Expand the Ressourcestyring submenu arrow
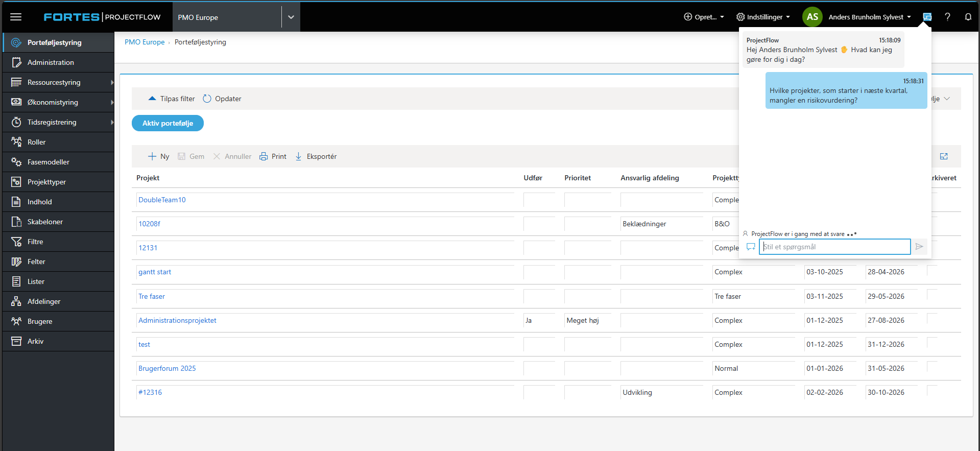The height and width of the screenshot is (451, 980). (112, 82)
